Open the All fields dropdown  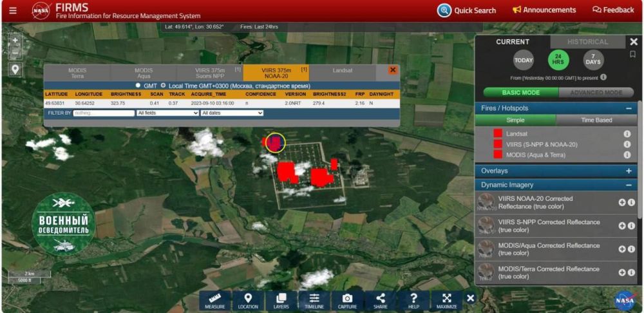(x=167, y=113)
